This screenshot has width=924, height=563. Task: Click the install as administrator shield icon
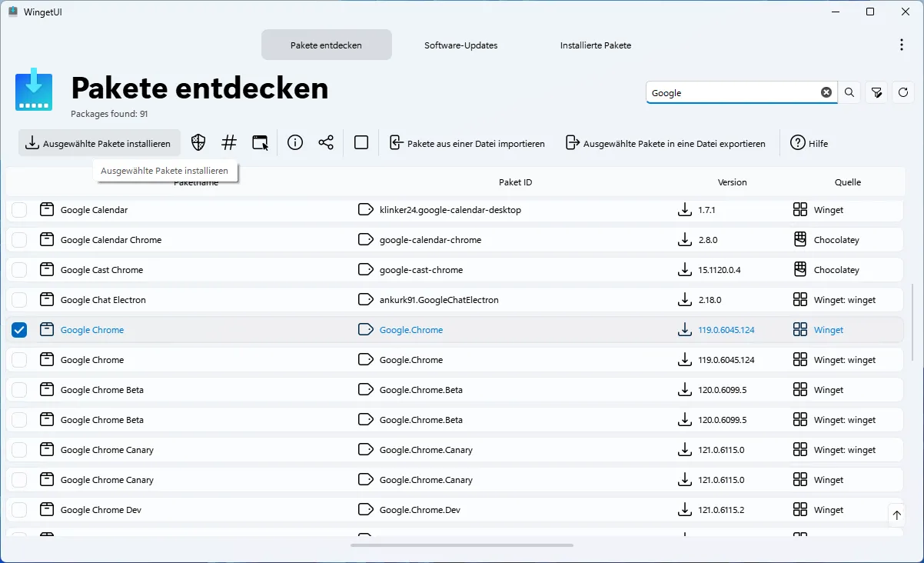coord(198,142)
